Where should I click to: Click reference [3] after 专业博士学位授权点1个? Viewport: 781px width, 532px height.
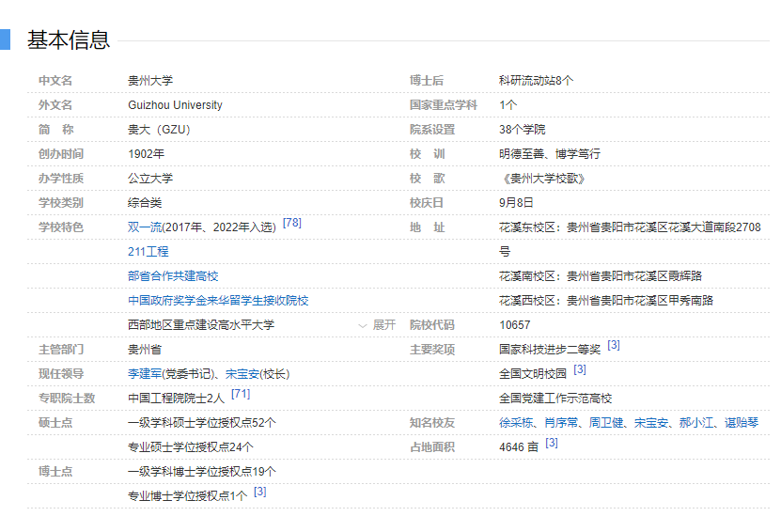pos(260,493)
